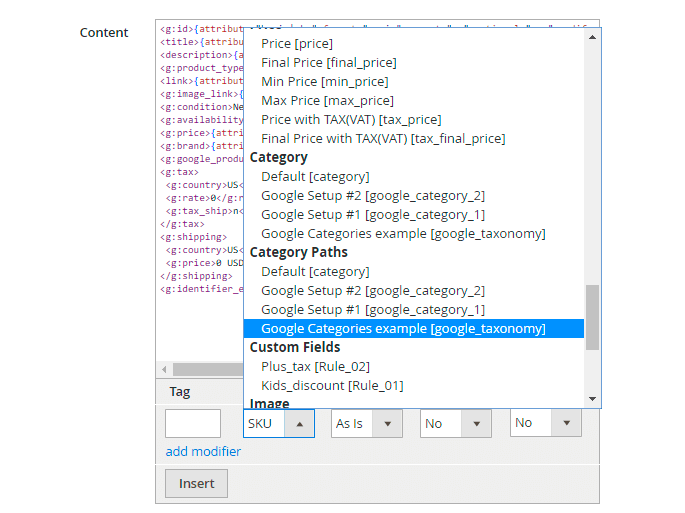
Task: Focus the empty text field left of SKU
Action: (x=193, y=423)
